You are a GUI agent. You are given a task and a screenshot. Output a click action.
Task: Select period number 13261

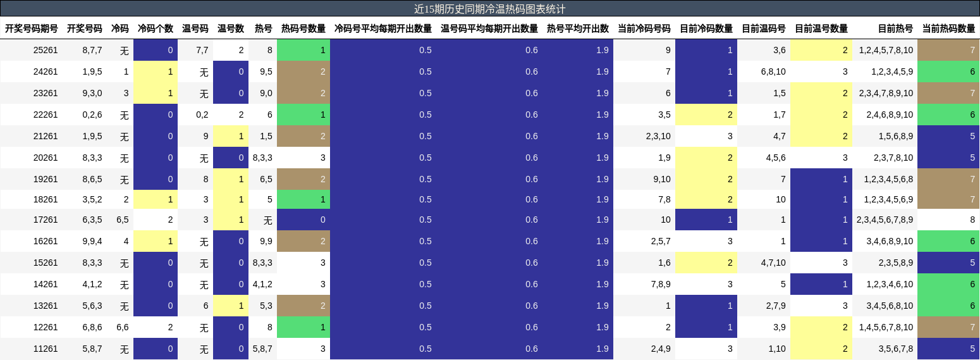tap(46, 306)
